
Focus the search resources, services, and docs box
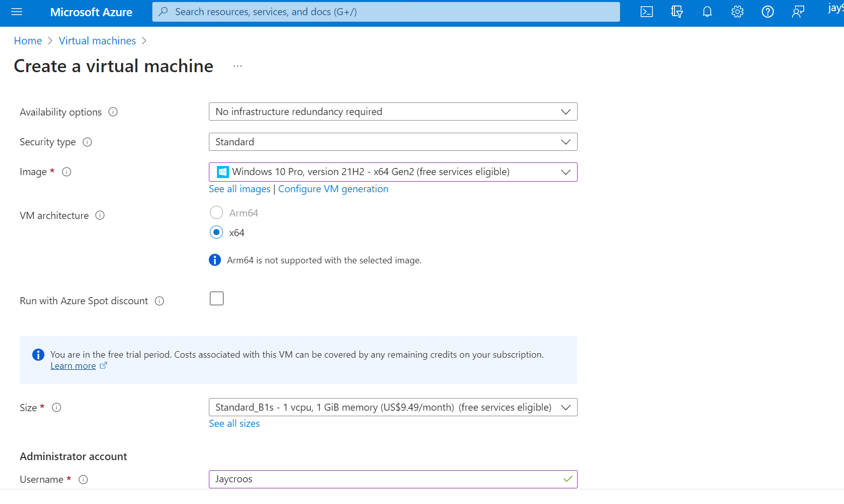click(x=386, y=12)
